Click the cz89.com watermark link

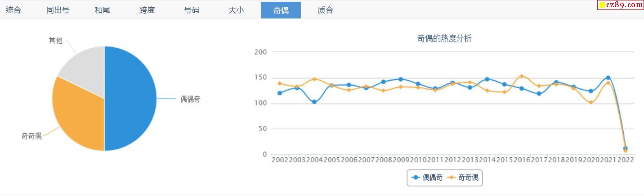pyautogui.click(x=624, y=5)
